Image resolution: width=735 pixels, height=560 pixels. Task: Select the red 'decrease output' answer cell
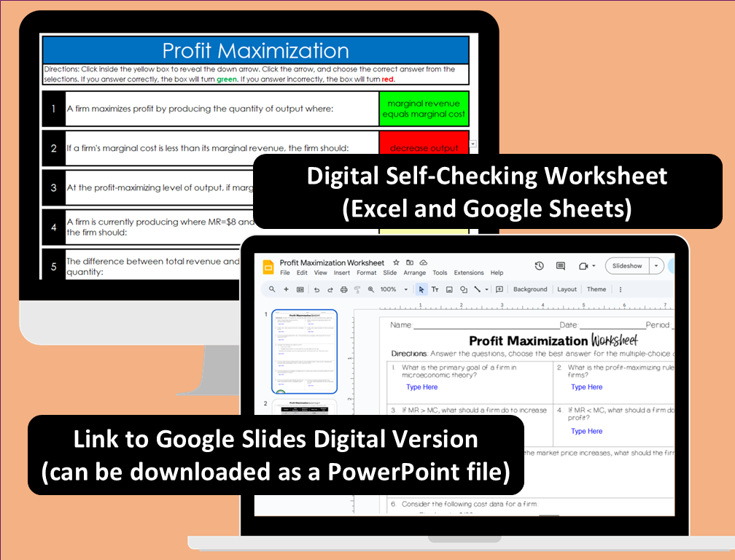pos(424,144)
